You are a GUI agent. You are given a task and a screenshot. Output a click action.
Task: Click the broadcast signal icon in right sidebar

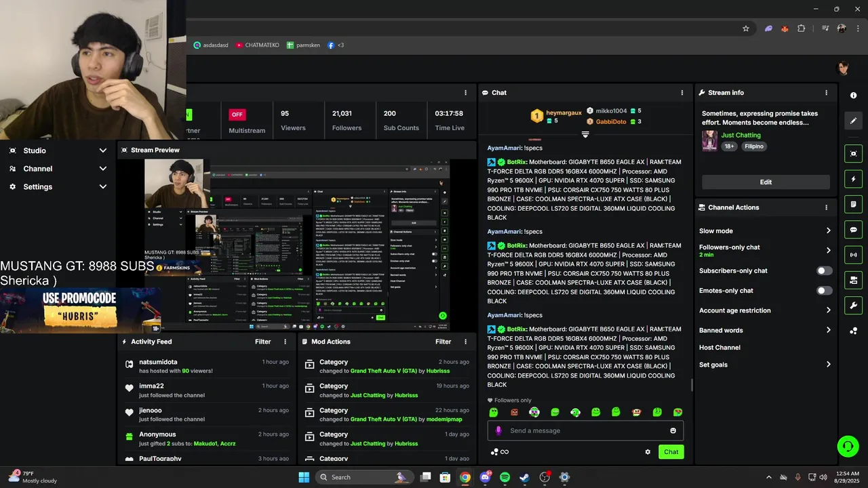click(854, 255)
